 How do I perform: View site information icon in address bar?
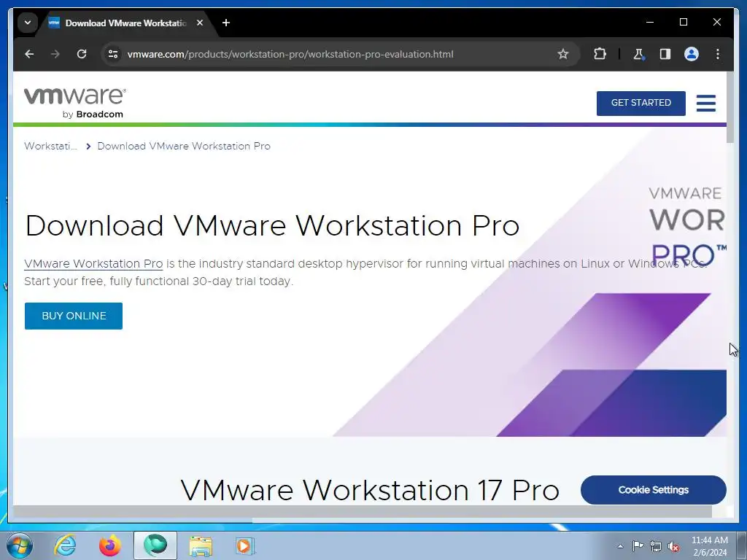[x=113, y=54]
